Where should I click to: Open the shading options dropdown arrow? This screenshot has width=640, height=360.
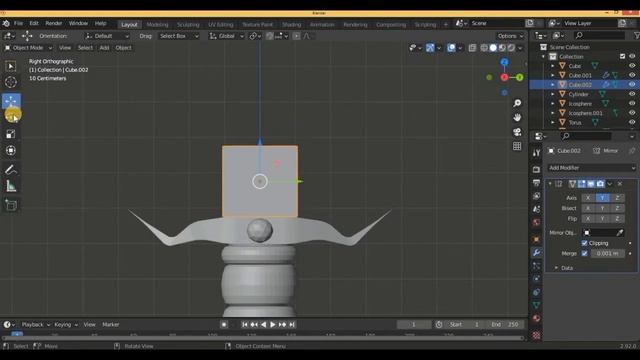520,48
